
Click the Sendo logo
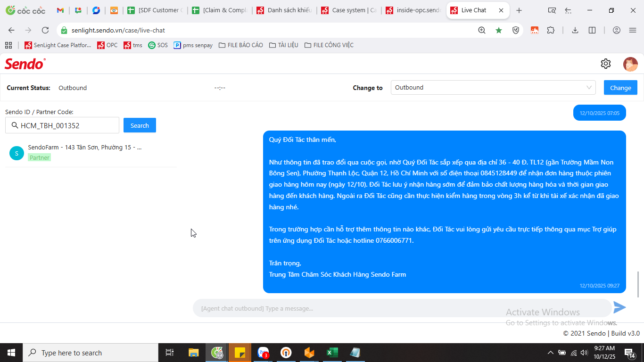click(25, 64)
